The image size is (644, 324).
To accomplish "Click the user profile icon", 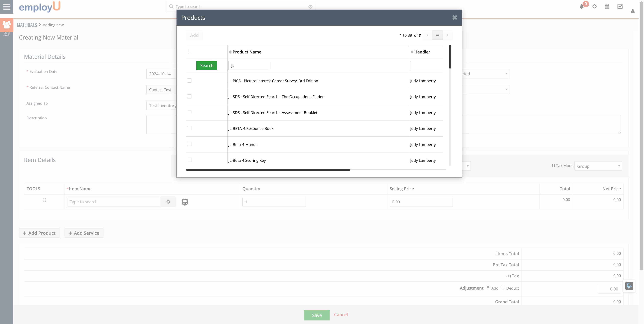I will tap(633, 11).
